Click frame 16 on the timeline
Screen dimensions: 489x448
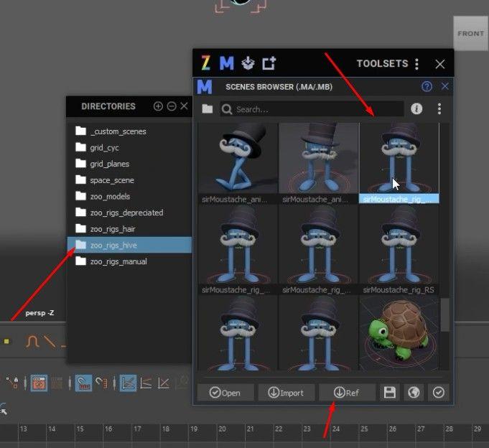[108, 429]
